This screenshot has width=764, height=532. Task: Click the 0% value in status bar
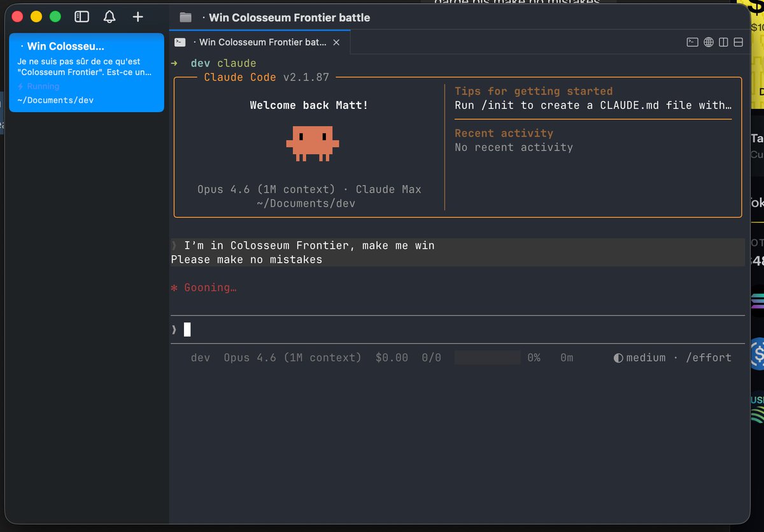pyautogui.click(x=534, y=358)
